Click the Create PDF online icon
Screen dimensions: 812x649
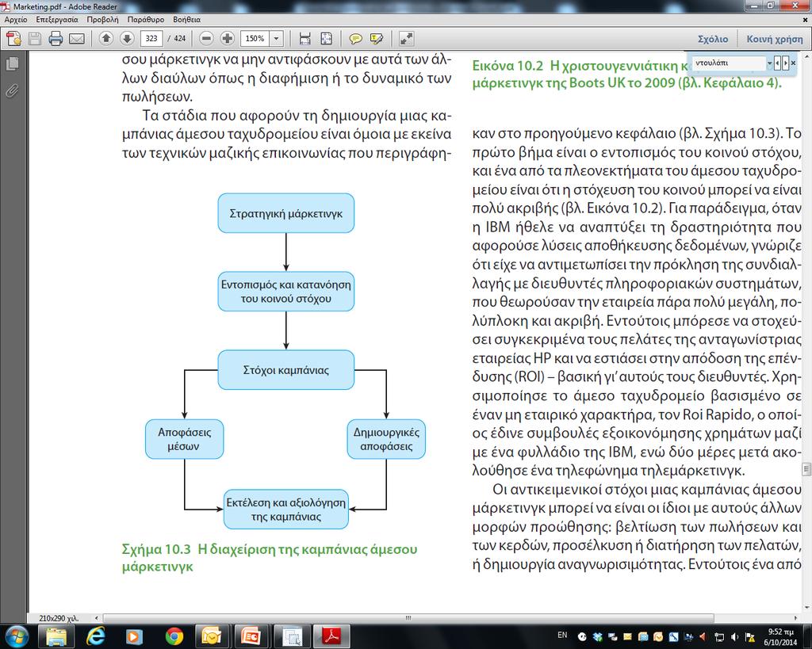tap(14, 39)
